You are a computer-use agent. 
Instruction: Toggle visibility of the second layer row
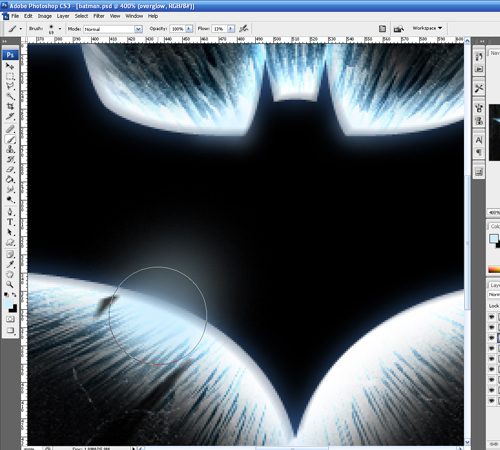(492, 327)
